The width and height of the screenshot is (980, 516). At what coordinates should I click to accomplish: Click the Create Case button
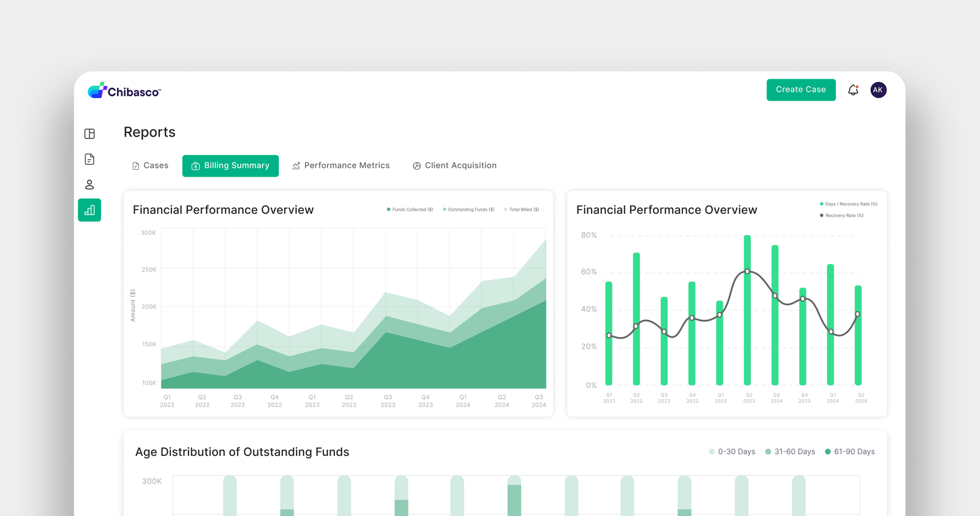pos(801,90)
